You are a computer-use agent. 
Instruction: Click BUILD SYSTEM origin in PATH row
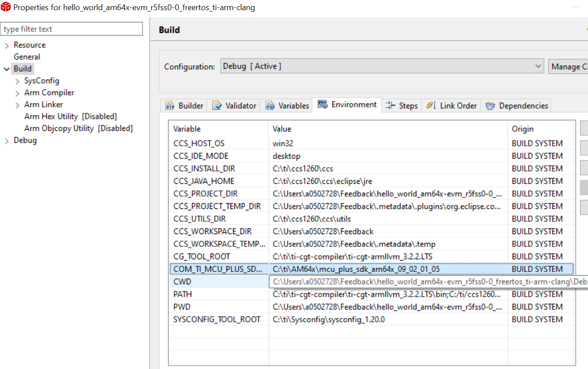(x=537, y=294)
